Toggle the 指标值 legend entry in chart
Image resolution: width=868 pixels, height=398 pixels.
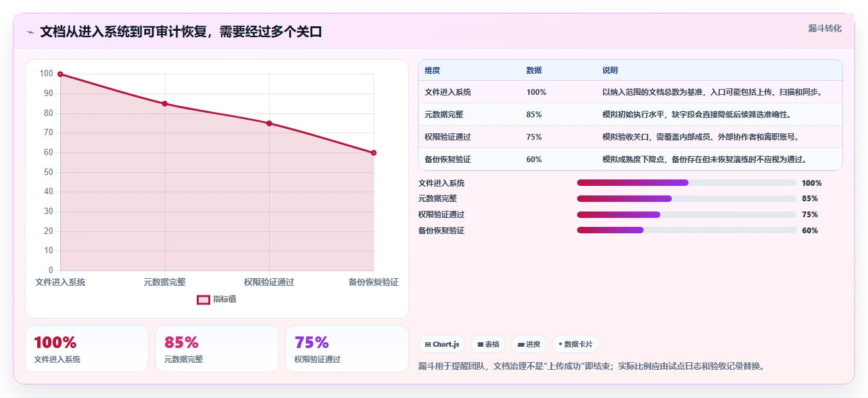tap(217, 299)
